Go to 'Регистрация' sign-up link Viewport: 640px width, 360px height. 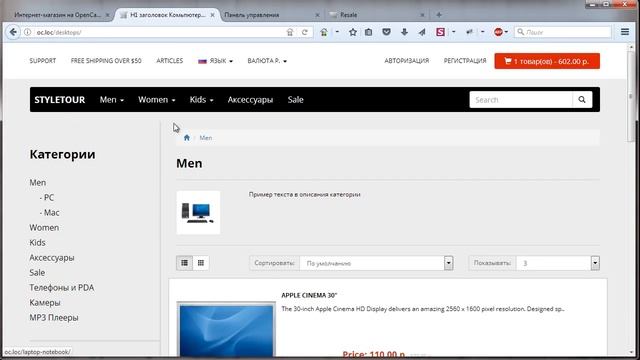click(465, 61)
